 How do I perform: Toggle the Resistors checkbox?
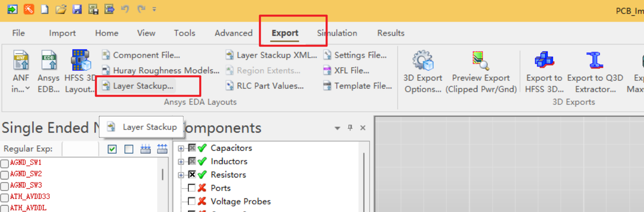tap(192, 175)
